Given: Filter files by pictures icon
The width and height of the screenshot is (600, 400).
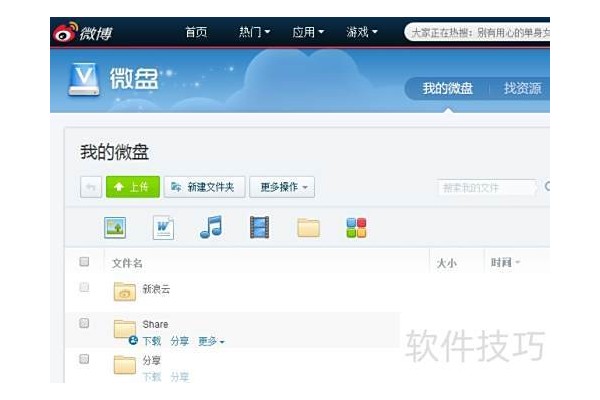Looking at the screenshot, I should [x=115, y=228].
